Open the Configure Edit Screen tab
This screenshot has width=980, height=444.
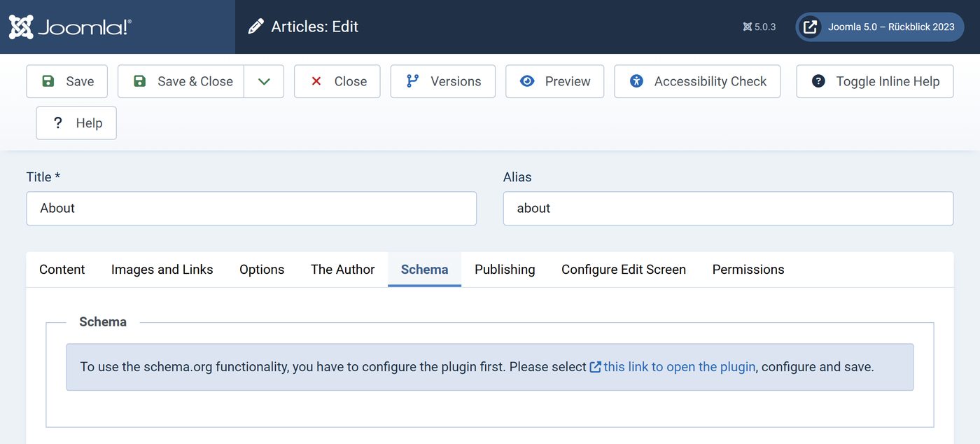coord(624,270)
